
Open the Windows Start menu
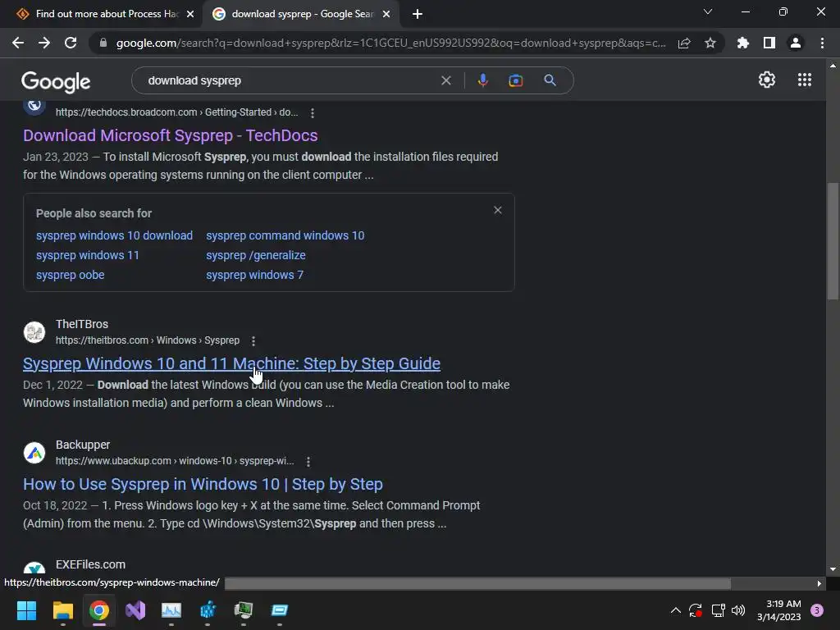click(26, 610)
